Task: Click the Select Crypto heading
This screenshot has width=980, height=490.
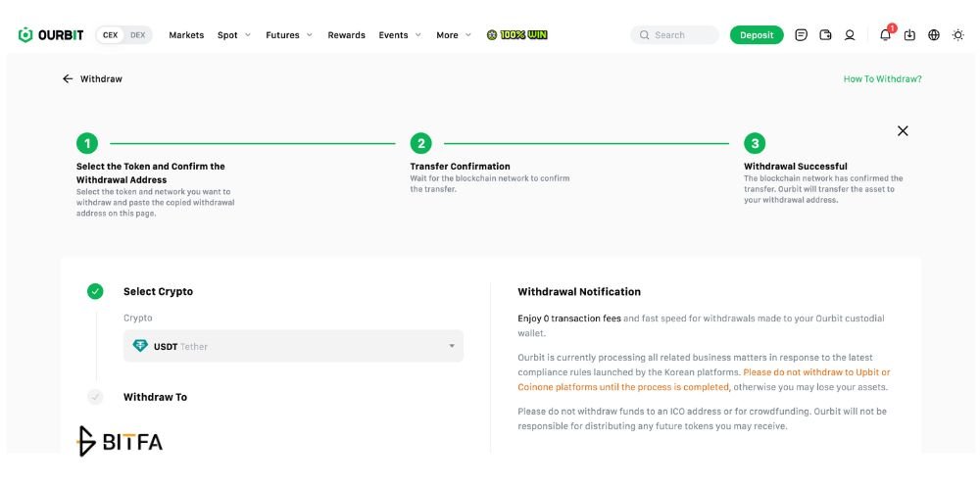Action: (158, 291)
